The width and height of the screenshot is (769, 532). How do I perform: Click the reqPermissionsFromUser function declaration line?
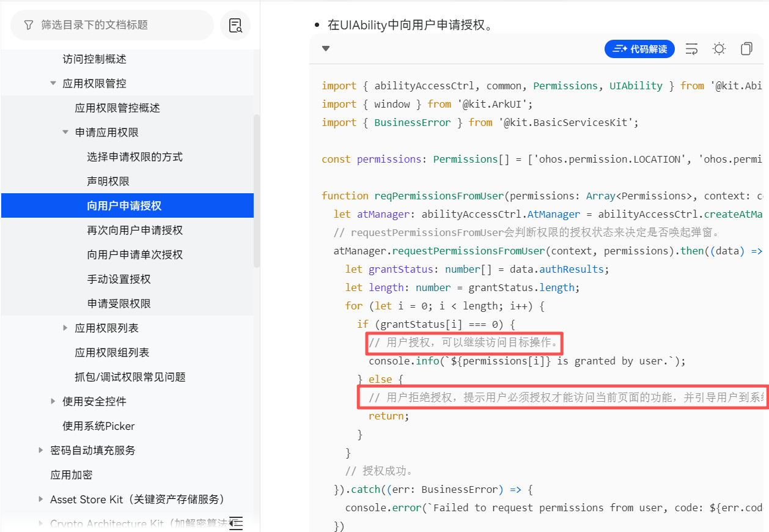coord(542,196)
